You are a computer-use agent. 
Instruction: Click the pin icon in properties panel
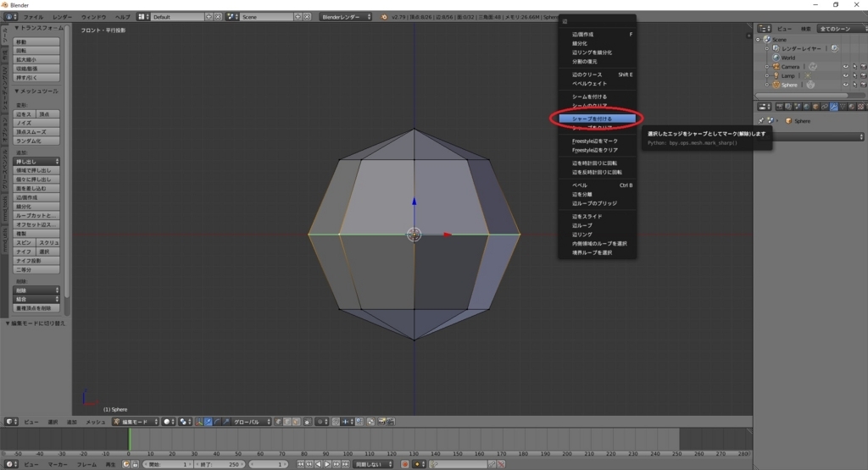tap(761, 120)
